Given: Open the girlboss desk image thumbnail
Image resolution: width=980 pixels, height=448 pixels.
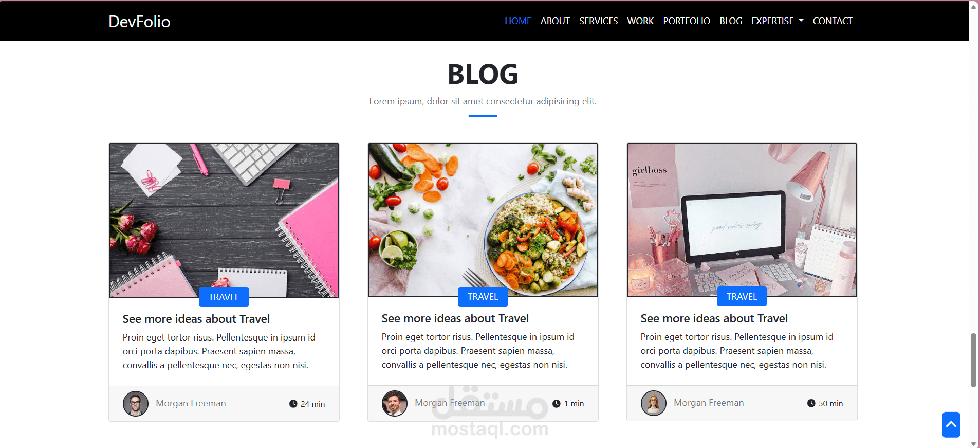Looking at the screenshot, I should point(742,220).
